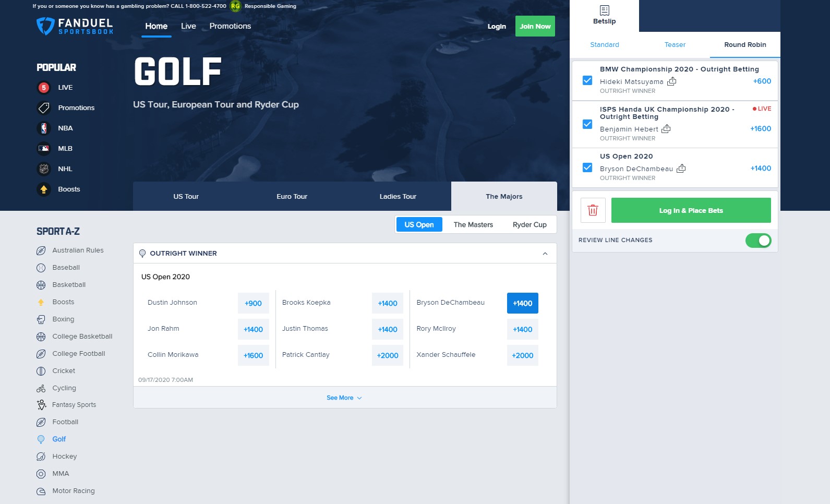The width and height of the screenshot is (830, 504).
Task: Open Football in Sport A-Z list
Action: (65, 422)
